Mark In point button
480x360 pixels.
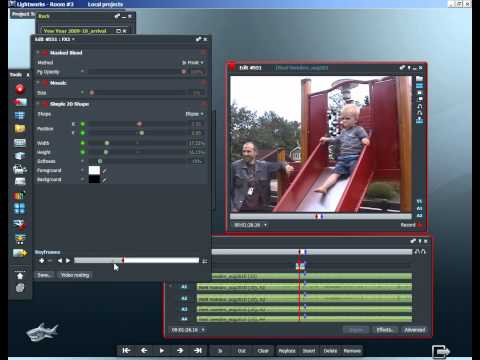tap(220, 351)
